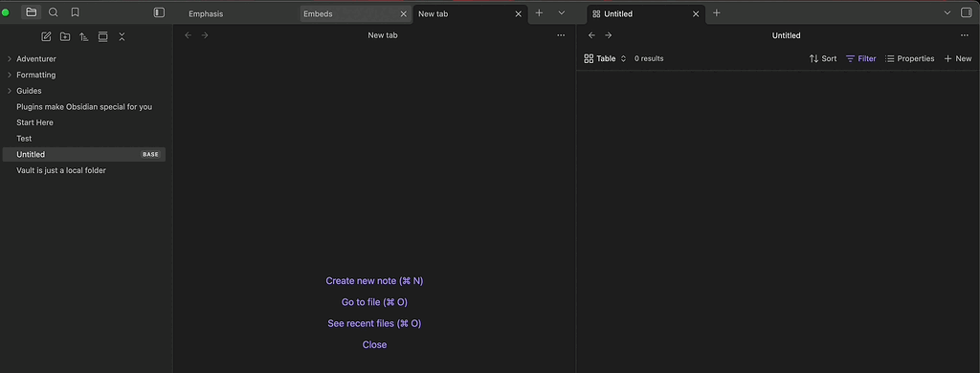Open the file explorer folder icon
This screenshot has height=373, width=980.
tap(32, 12)
